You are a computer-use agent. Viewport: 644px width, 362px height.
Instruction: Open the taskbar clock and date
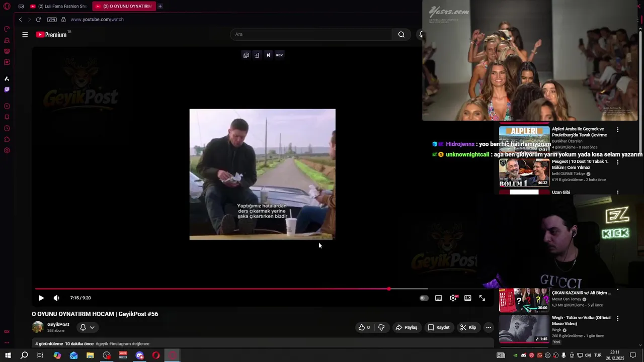pos(615,355)
